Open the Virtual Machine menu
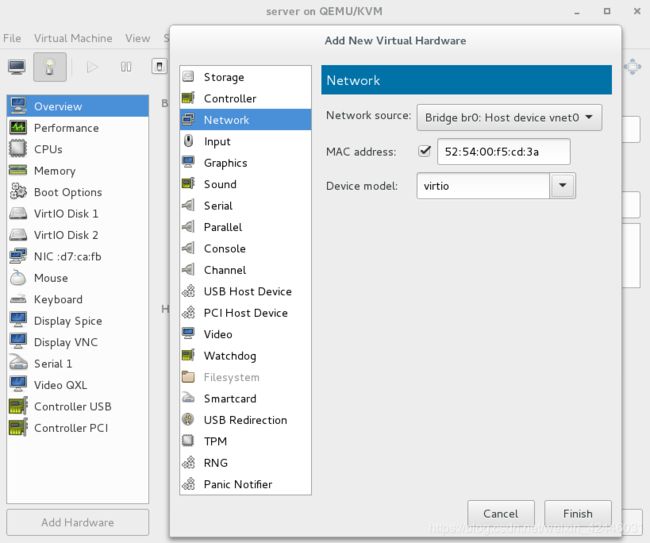This screenshot has width=650, height=543. point(73,38)
